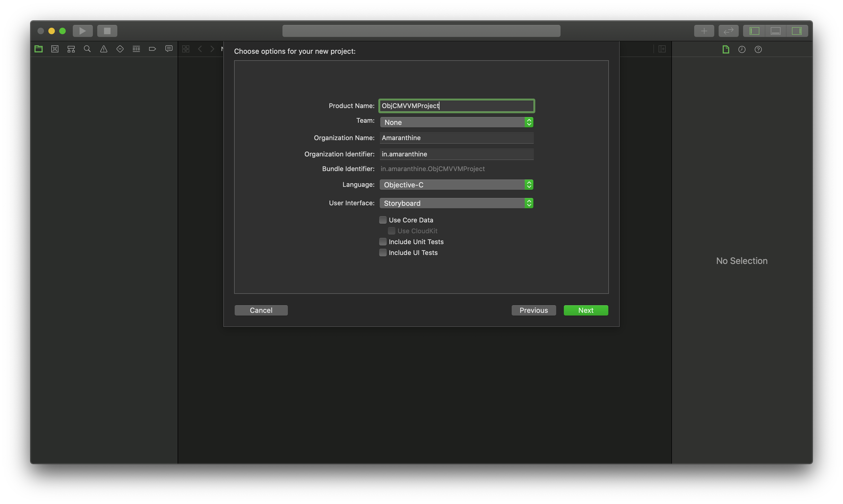The height and width of the screenshot is (504, 843).
Task: Select the File inspector tab
Action: (x=725, y=50)
